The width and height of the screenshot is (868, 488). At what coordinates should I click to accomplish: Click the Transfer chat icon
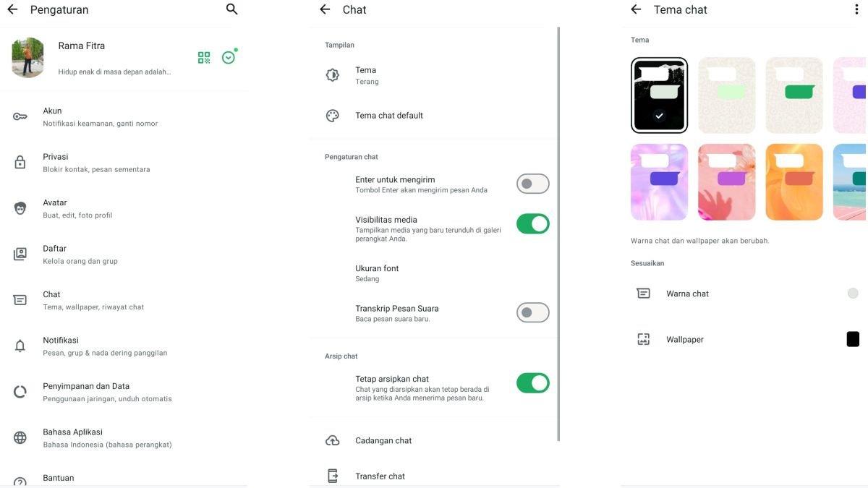point(331,474)
